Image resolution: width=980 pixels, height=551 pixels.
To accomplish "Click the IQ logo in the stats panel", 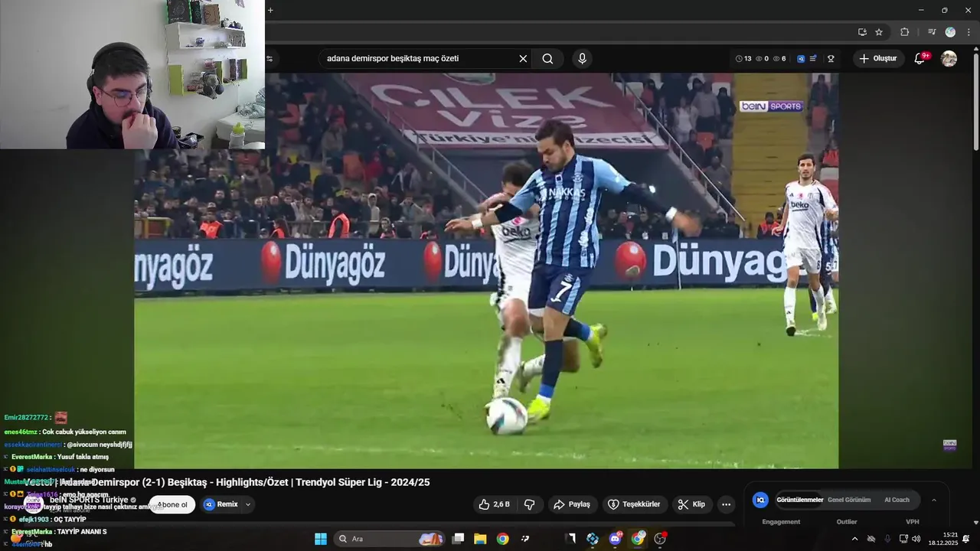I will click(x=760, y=500).
